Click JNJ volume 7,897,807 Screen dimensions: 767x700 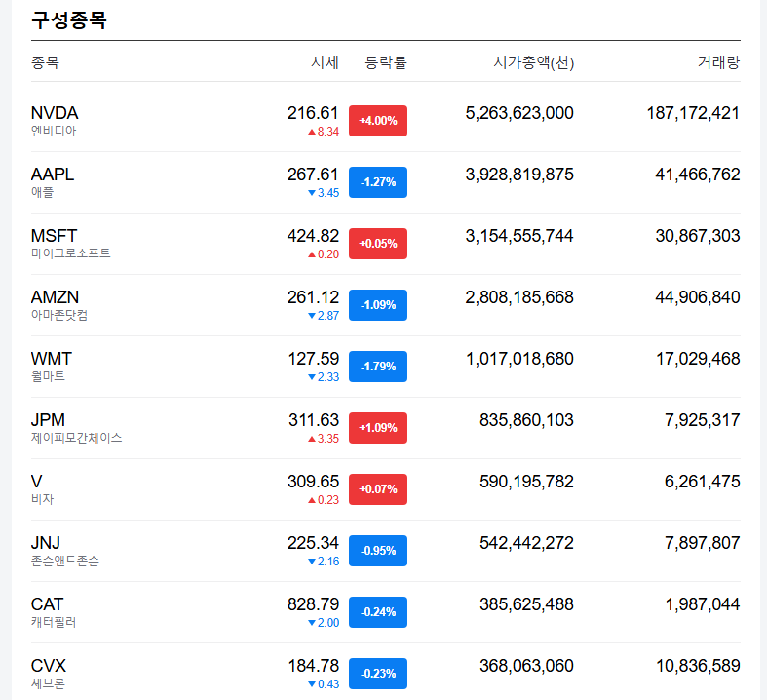[x=703, y=543]
